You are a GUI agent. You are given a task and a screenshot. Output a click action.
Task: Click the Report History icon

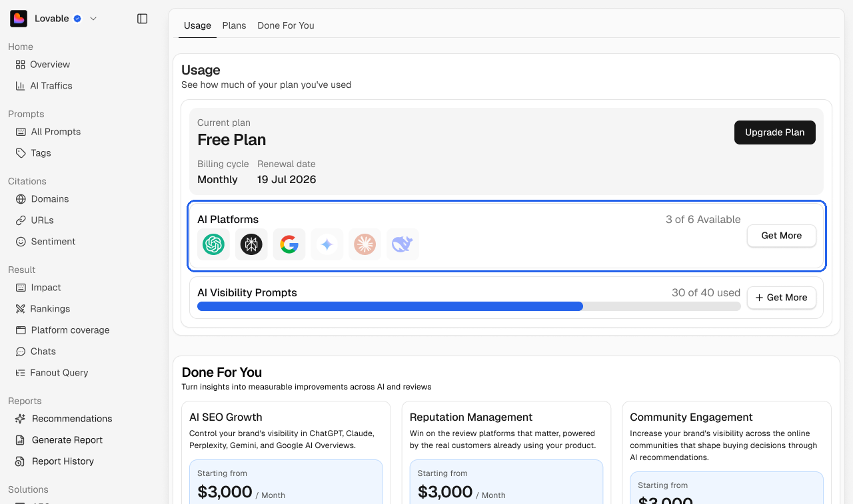(21, 461)
